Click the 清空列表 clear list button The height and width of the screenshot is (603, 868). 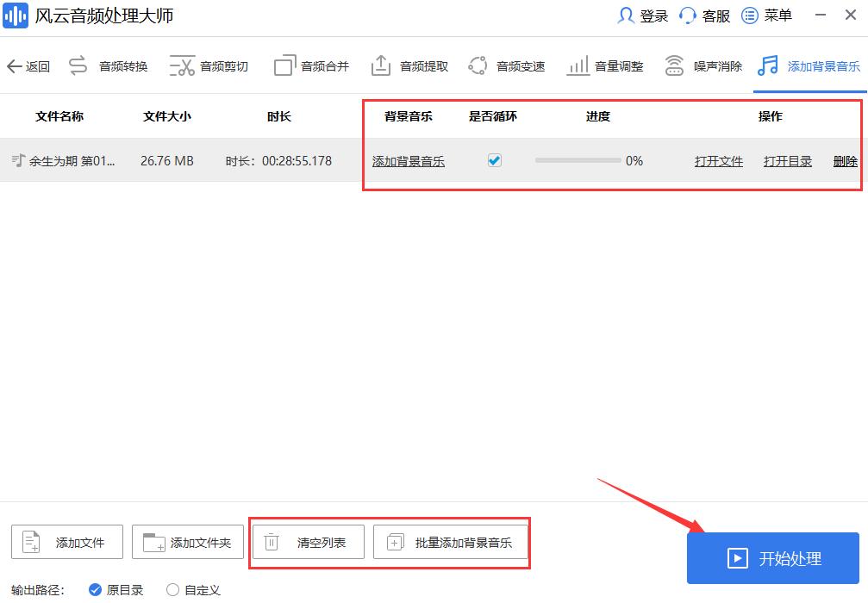307,542
